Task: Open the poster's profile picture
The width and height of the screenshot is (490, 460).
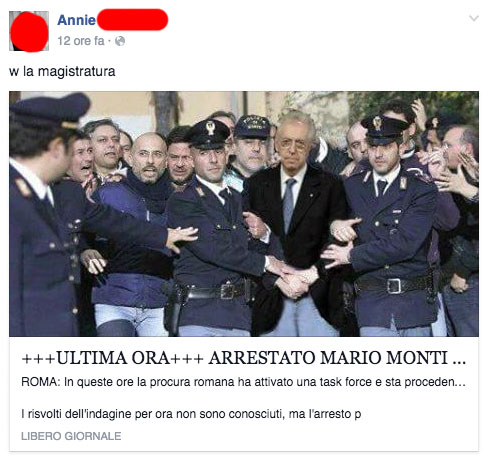Action: pyautogui.click(x=29, y=31)
